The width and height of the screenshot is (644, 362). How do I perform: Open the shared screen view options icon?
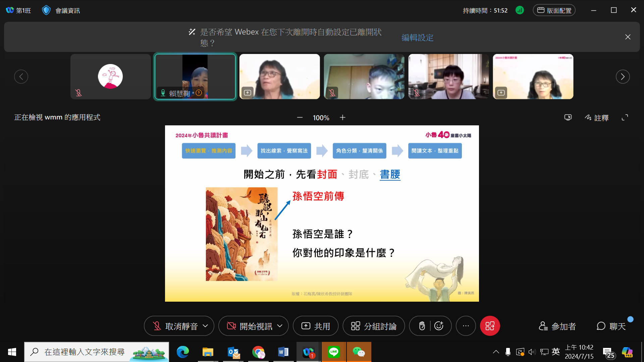[568, 118]
